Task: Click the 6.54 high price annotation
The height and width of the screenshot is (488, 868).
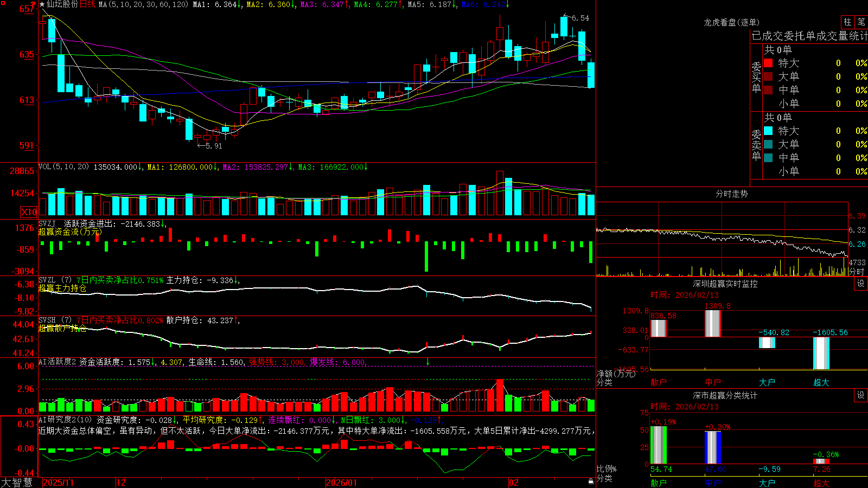Action: coord(580,18)
